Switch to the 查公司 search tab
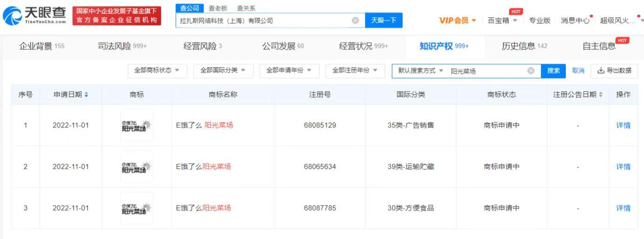 (189, 8)
